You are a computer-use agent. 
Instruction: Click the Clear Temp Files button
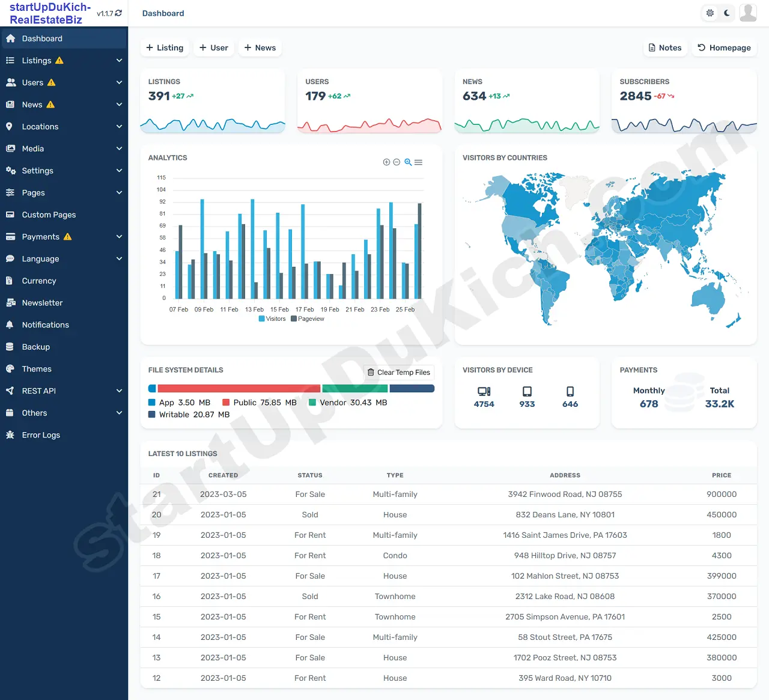coord(399,373)
